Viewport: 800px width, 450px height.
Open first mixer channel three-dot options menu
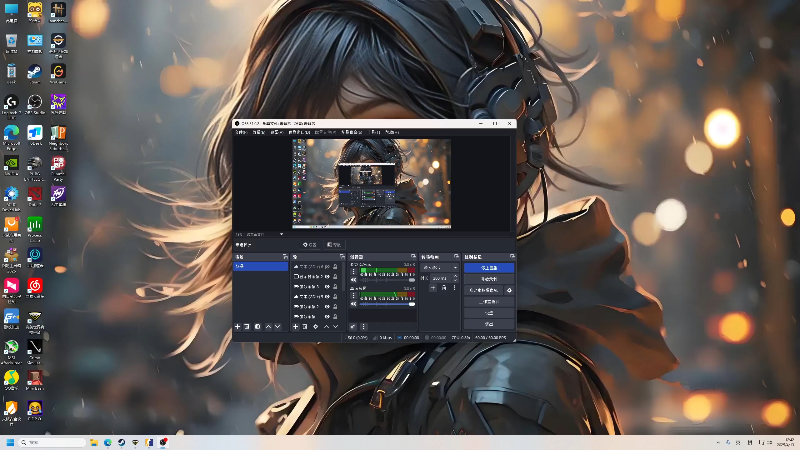[354, 271]
